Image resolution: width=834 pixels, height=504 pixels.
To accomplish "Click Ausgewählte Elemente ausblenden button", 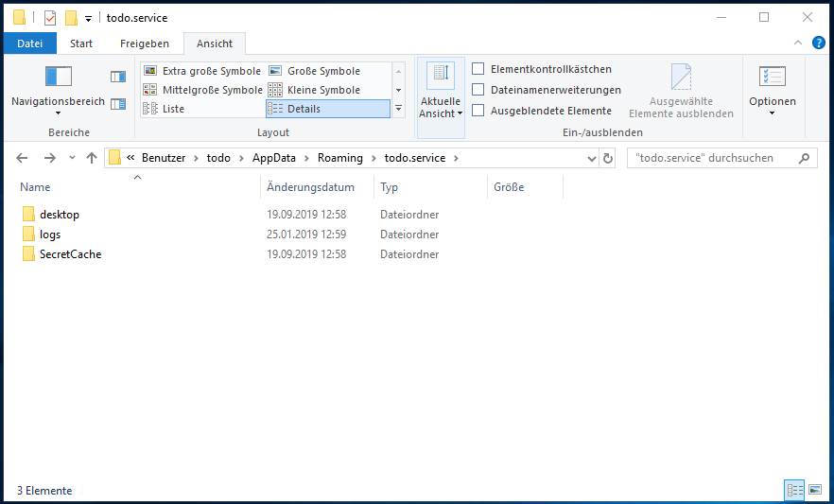I will click(x=681, y=91).
